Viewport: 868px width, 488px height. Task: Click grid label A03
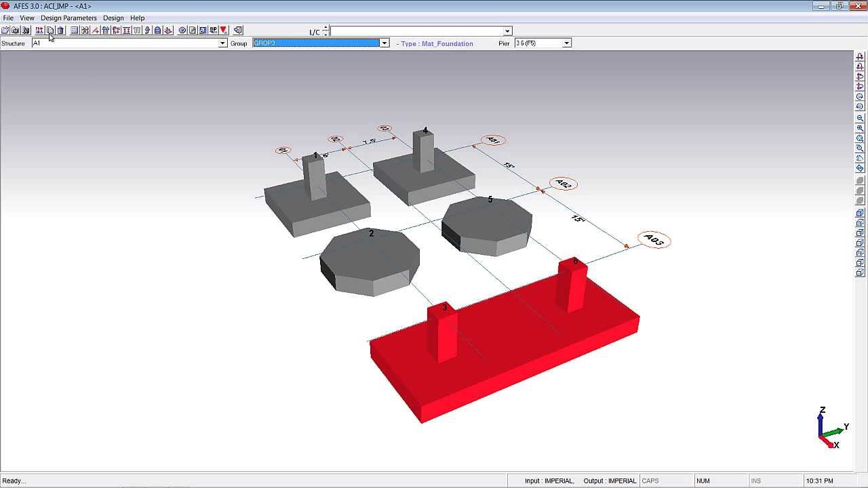(x=654, y=240)
